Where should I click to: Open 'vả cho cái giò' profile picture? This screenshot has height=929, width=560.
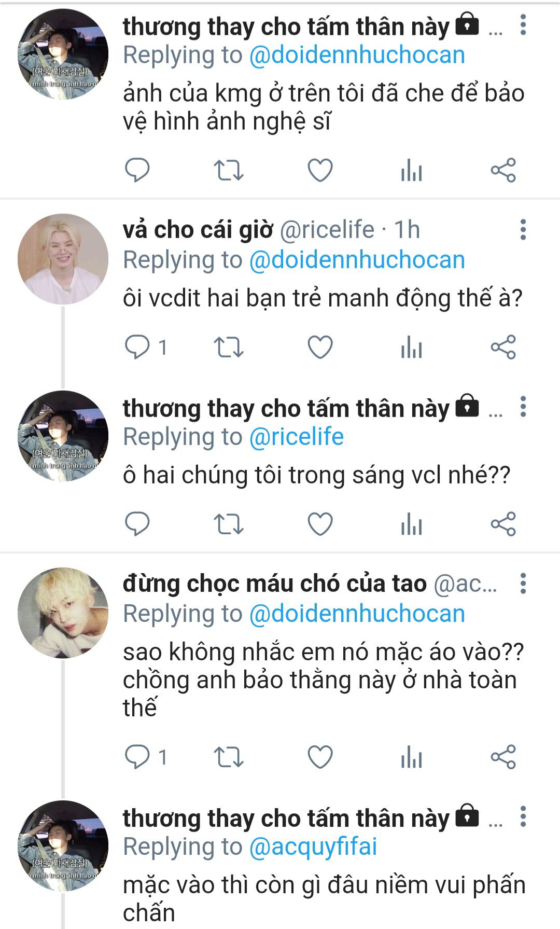point(63,259)
